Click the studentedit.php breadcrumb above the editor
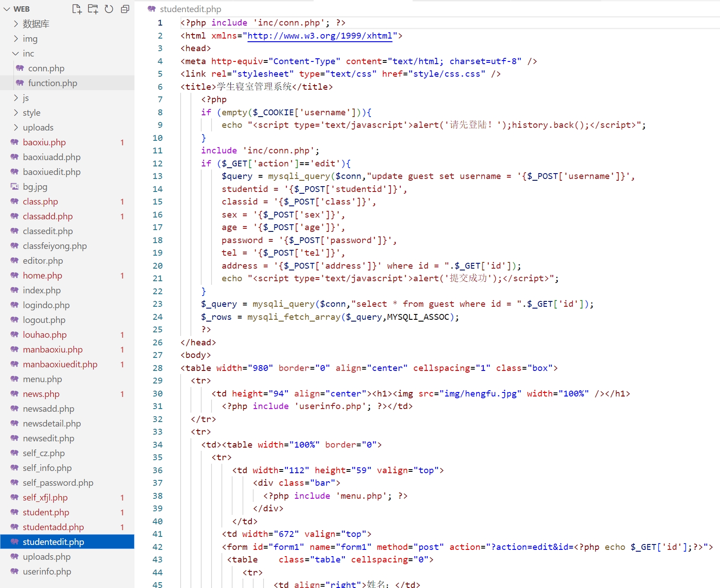The width and height of the screenshot is (720, 588). (x=191, y=9)
